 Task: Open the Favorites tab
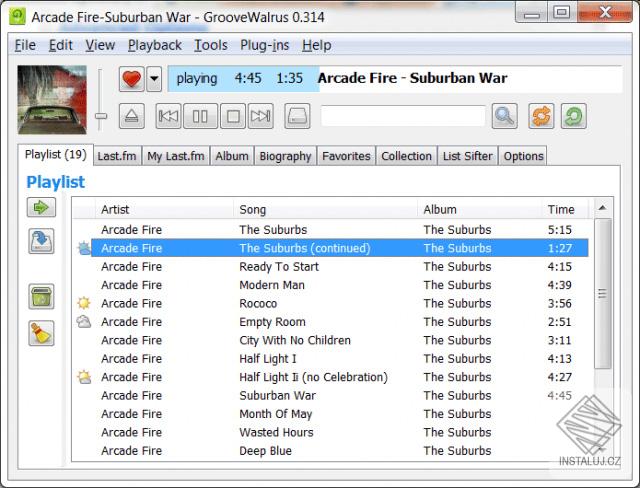pos(346,156)
